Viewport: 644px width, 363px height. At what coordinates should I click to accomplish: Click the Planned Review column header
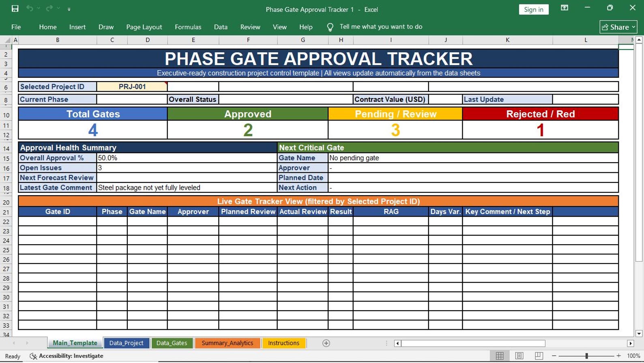(248, 212)
